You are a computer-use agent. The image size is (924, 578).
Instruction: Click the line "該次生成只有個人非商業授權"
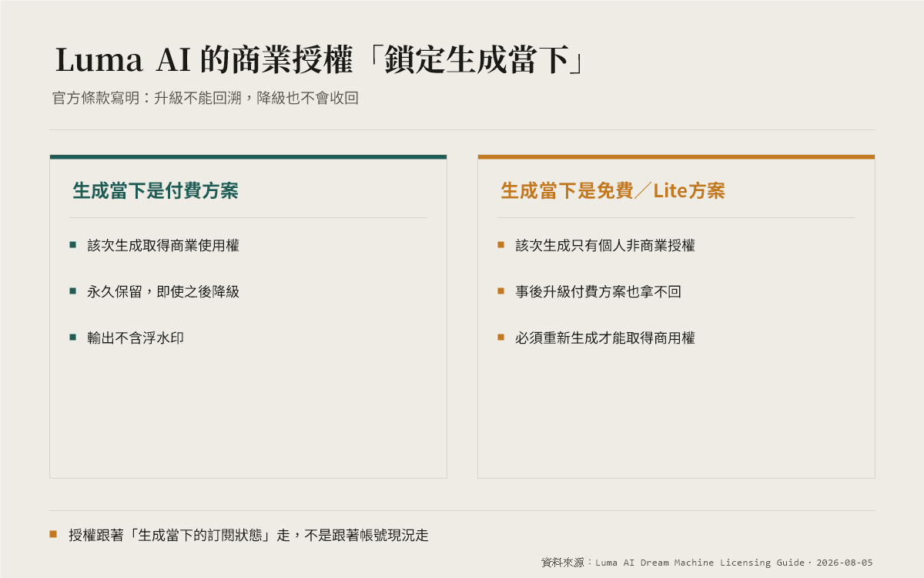pyautogui.click(x=605, y=245)
